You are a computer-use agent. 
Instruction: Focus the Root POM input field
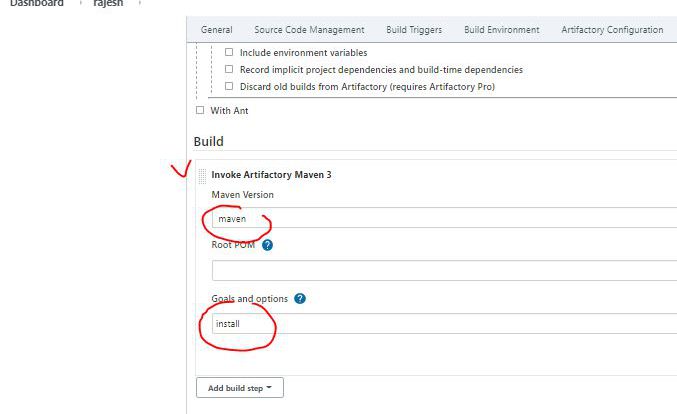pyautogui.click(x=444, y=271)
